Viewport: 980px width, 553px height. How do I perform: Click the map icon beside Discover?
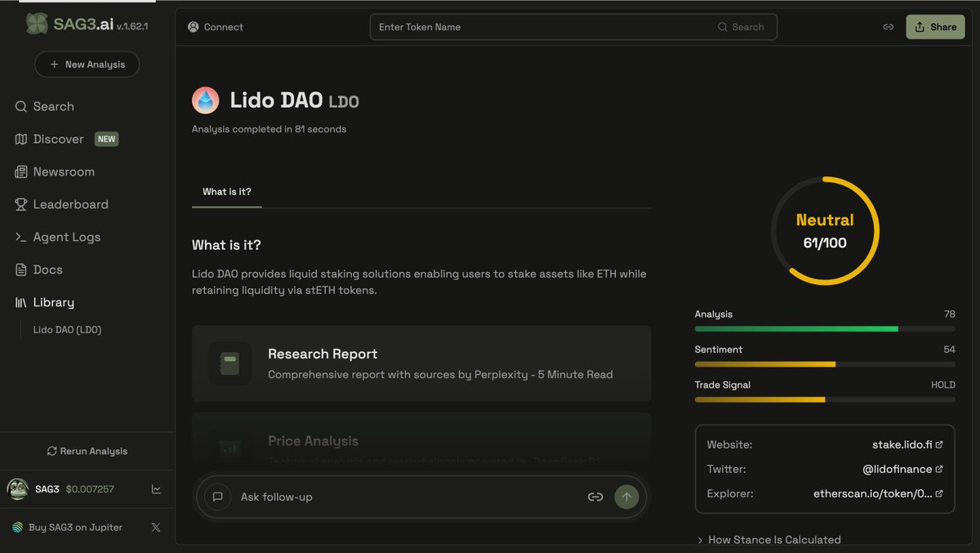point(21,139)
